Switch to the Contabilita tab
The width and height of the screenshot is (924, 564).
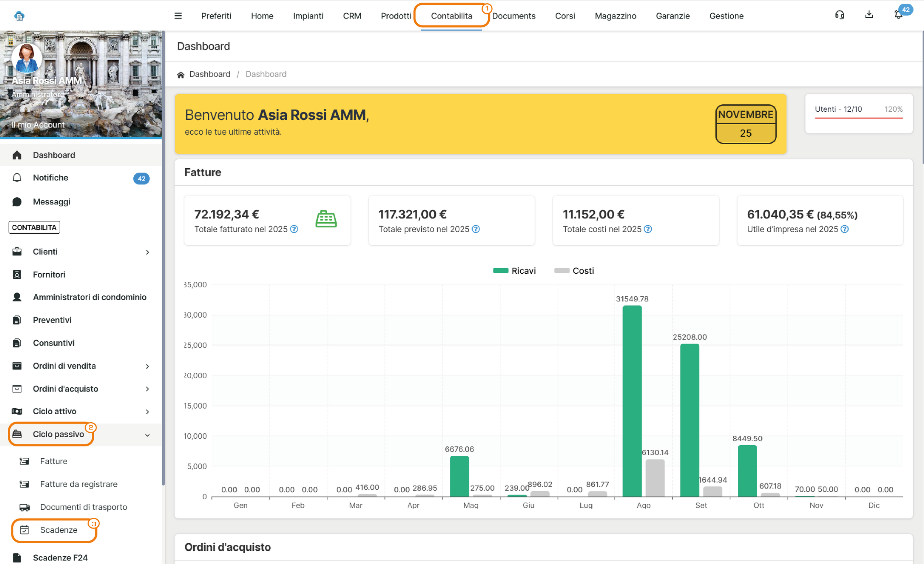point(452,16)
